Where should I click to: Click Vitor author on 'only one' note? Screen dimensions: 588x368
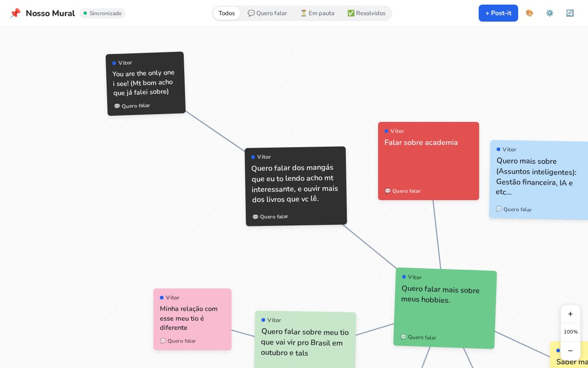pos(122,63)
